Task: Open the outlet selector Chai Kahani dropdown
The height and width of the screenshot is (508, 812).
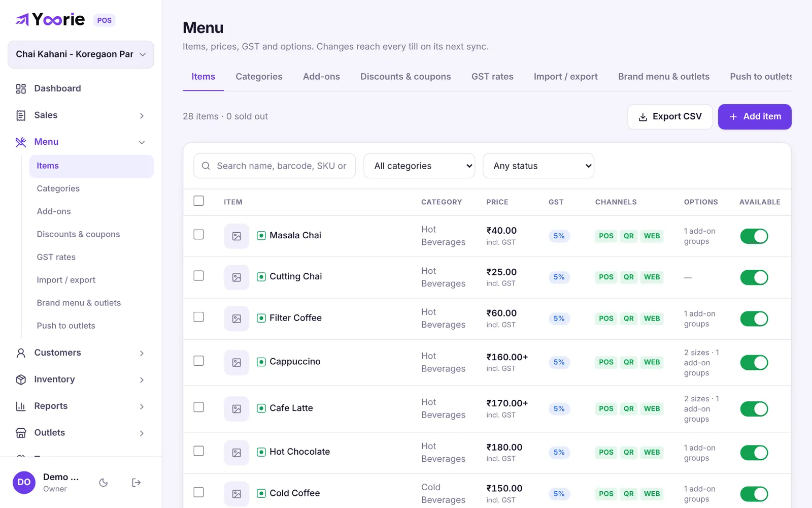Action: [81, 54]
